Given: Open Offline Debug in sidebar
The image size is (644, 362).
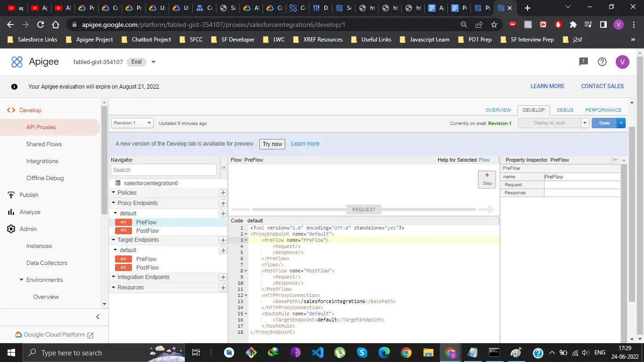Looking at the screenshot, I should coord(45,178).
